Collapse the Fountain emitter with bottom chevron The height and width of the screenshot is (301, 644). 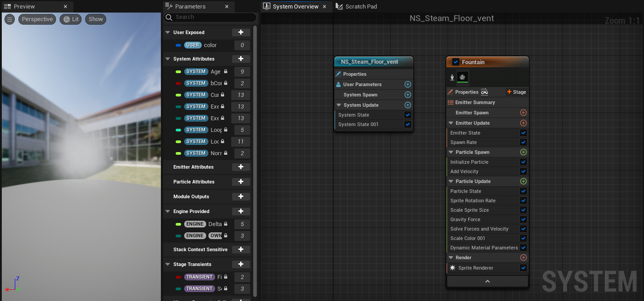point(487,281)
